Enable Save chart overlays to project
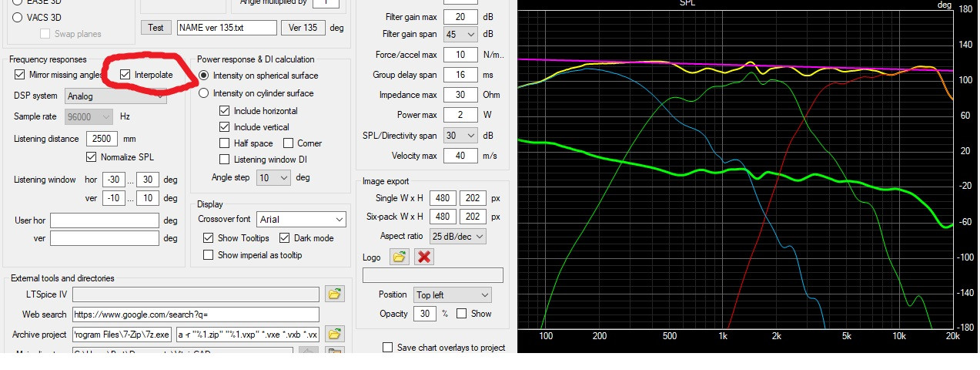The image size is (980, 370). [387, 348]
